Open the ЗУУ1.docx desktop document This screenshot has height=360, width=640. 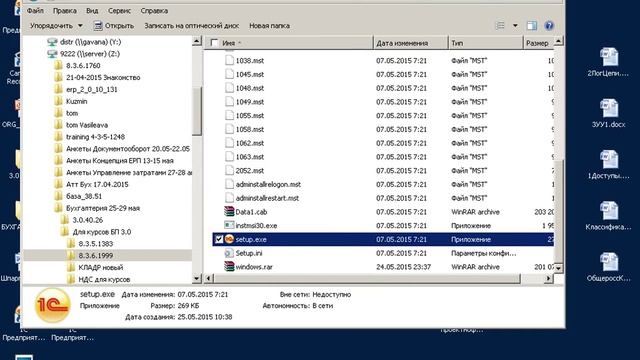(609, 113)
